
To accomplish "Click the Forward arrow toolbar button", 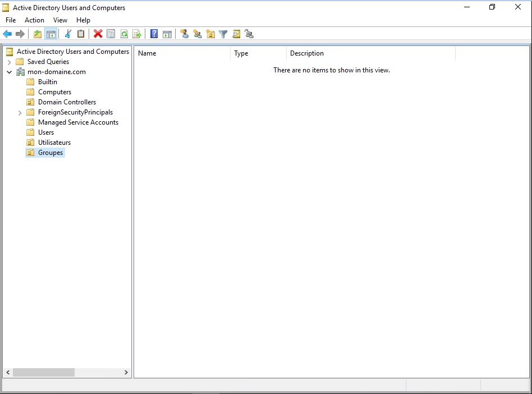I will point(20,34).
